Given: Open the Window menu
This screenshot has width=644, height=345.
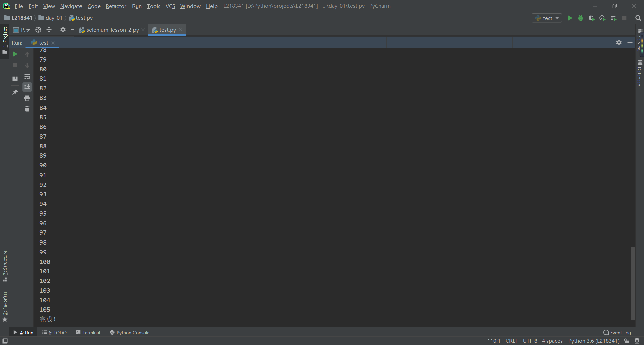Looking at the screenshot, I should (190, 6).
